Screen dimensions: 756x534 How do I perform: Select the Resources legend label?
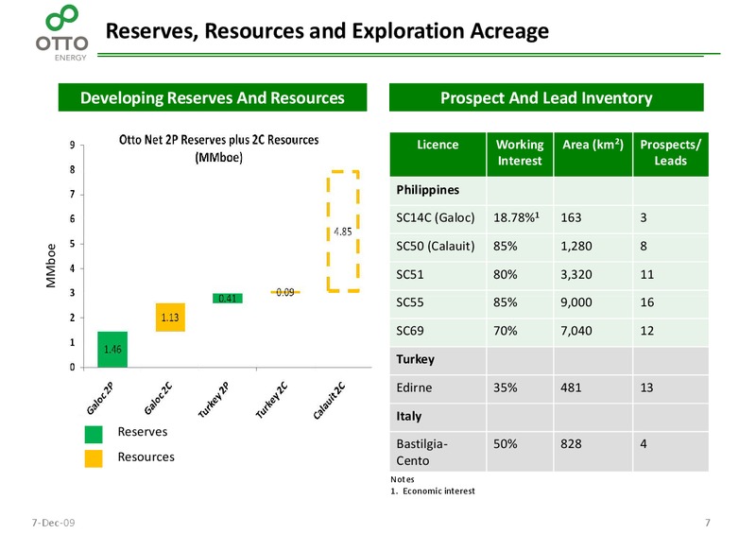(146, 456)
